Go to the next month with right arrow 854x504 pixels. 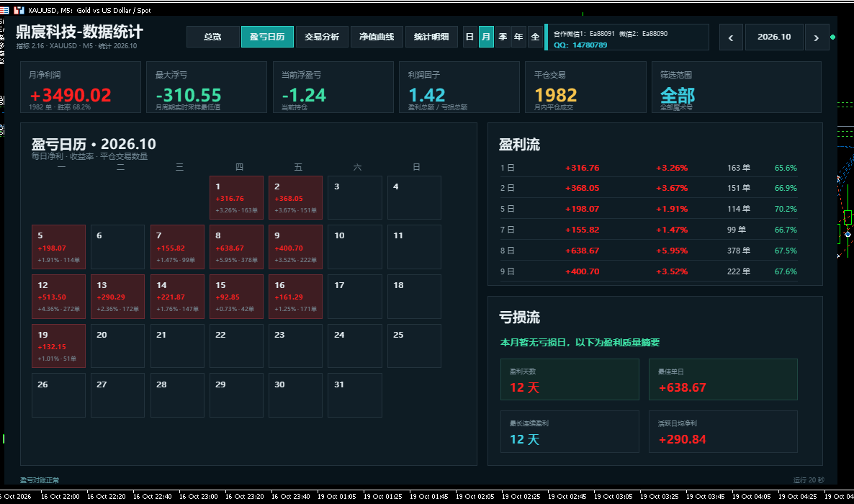pos(817,37)
